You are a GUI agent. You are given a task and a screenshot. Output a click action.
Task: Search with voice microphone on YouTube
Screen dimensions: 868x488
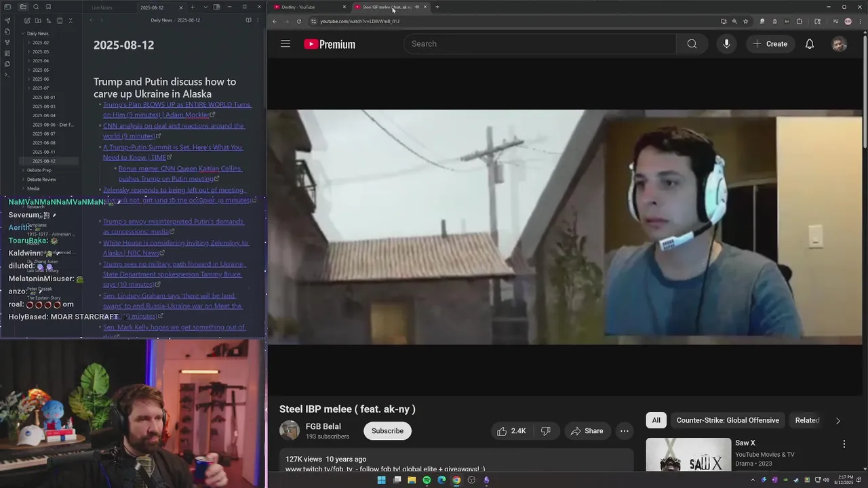[726, 44]
